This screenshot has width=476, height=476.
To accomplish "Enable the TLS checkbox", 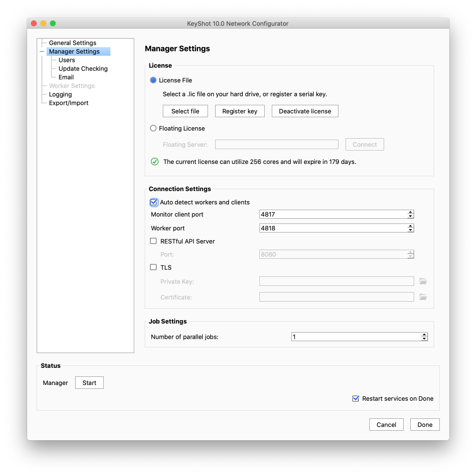I will point(153,267).
